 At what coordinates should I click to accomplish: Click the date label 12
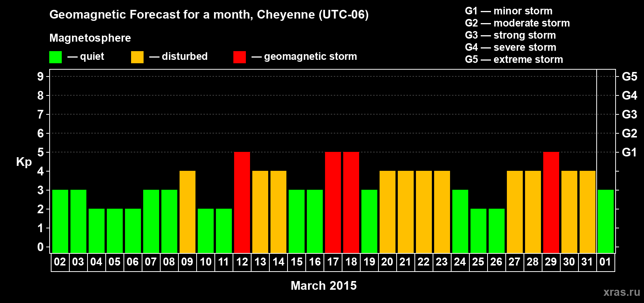pyautogui.click(x=242, y=262)
